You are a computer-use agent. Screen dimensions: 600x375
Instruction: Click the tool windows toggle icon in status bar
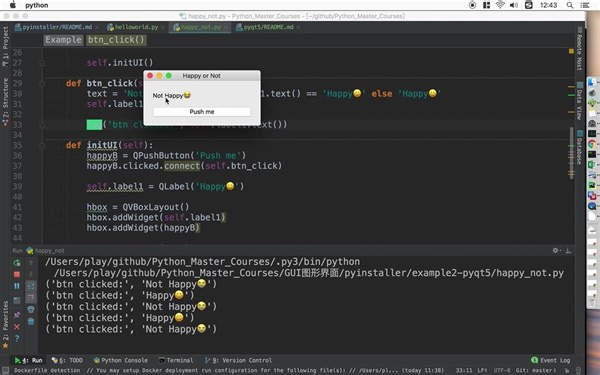click(5, 370)
